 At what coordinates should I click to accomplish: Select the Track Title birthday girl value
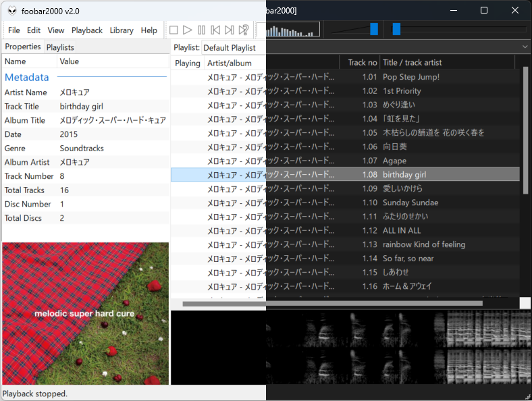82,107
